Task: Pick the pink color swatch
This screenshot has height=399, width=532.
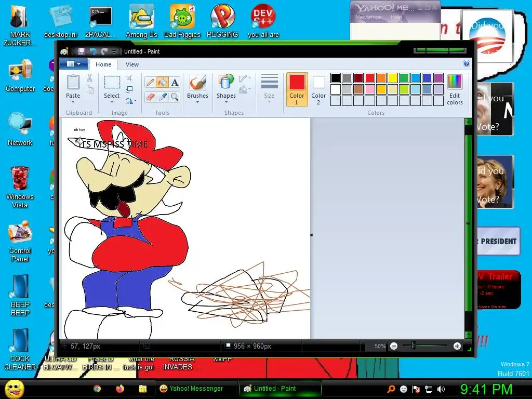Action: coord(370,89)
